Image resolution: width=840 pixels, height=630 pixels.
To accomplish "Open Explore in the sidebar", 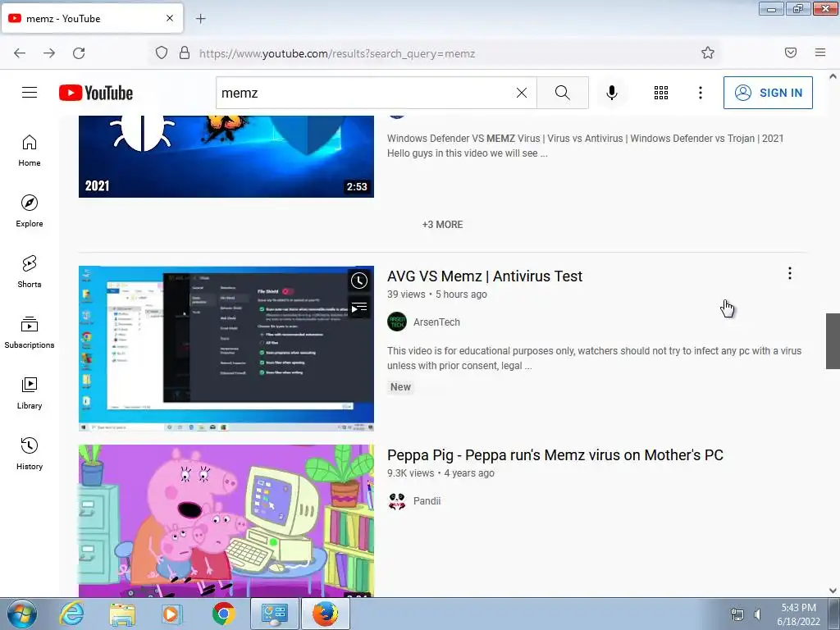I will [30, 211].
